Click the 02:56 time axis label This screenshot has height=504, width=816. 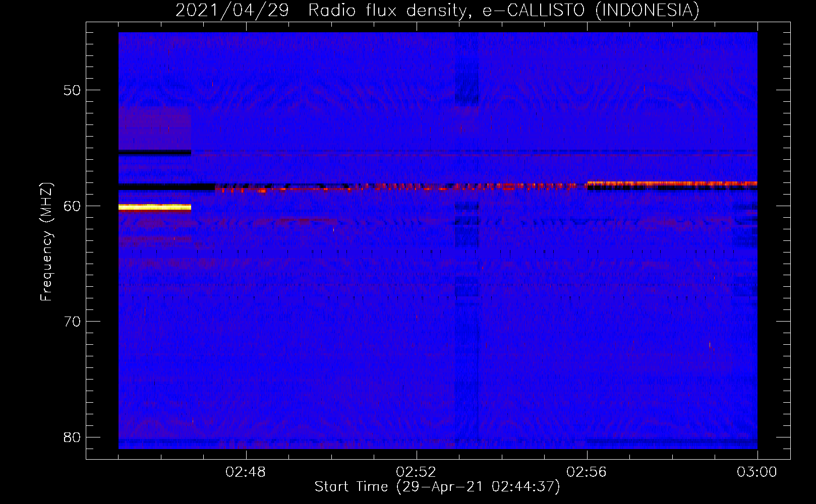coord(587,472)
